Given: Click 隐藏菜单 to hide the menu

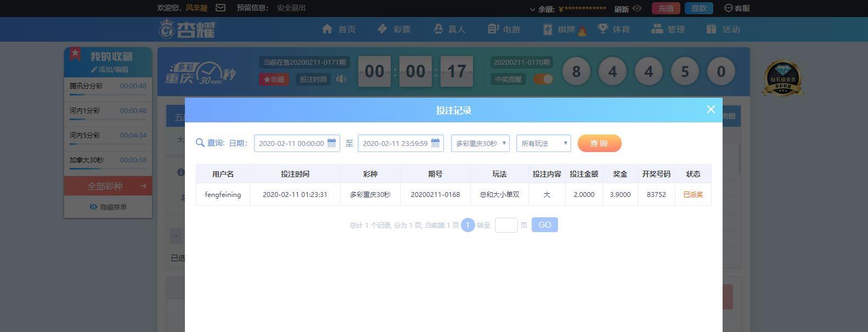Looking at the screenshot, I should (x=108, y=207).
